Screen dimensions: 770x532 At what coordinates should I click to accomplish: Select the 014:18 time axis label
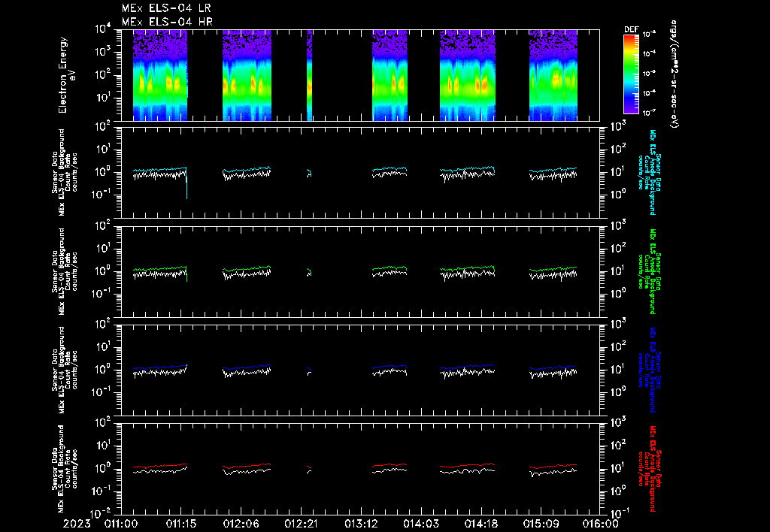480,524
